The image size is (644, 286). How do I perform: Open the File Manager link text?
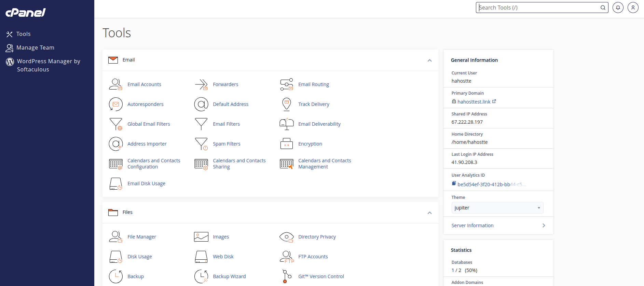(x=142, y=237)
